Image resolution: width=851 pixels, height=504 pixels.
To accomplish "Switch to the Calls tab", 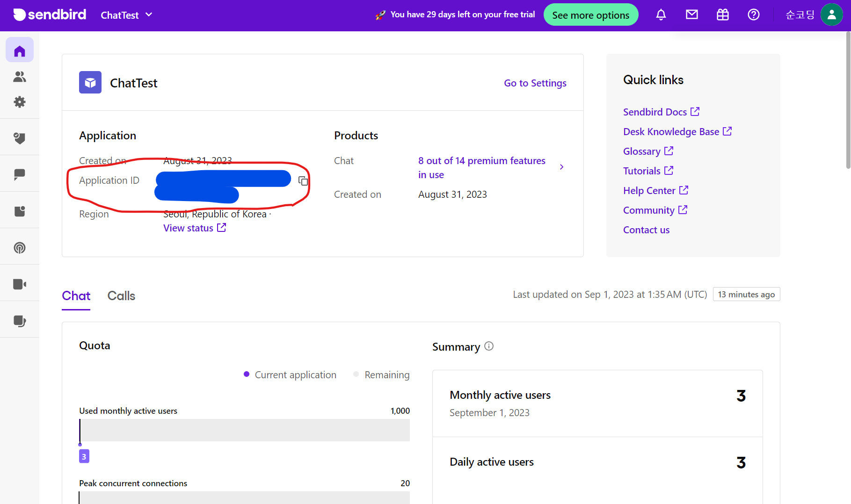I will pos(121,296).
